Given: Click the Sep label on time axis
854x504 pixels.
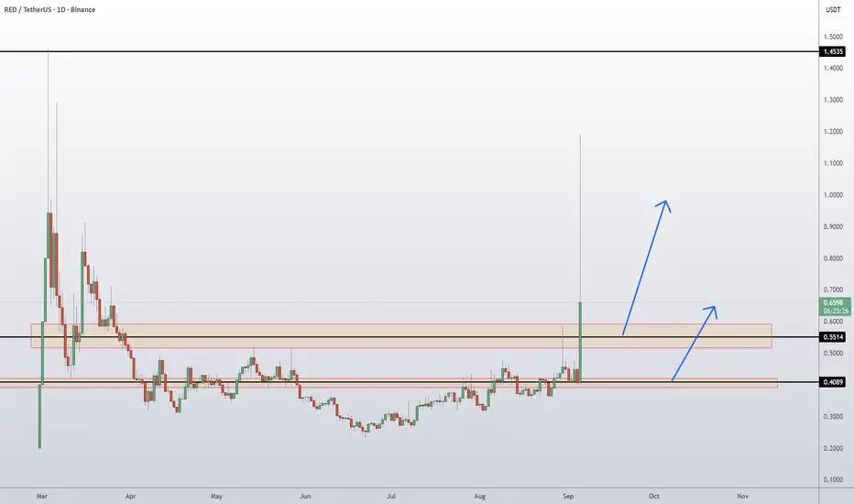Looking at the screenshot, I should click(568, 497).
